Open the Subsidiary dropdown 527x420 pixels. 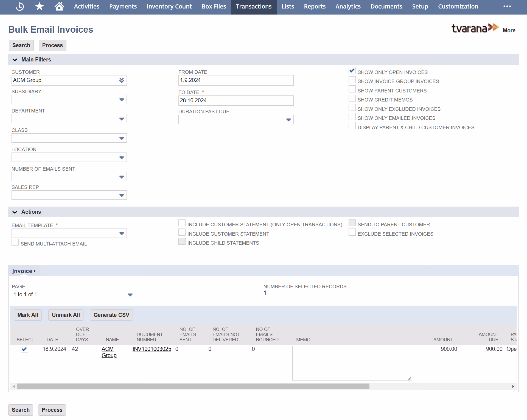pos(122,100)
